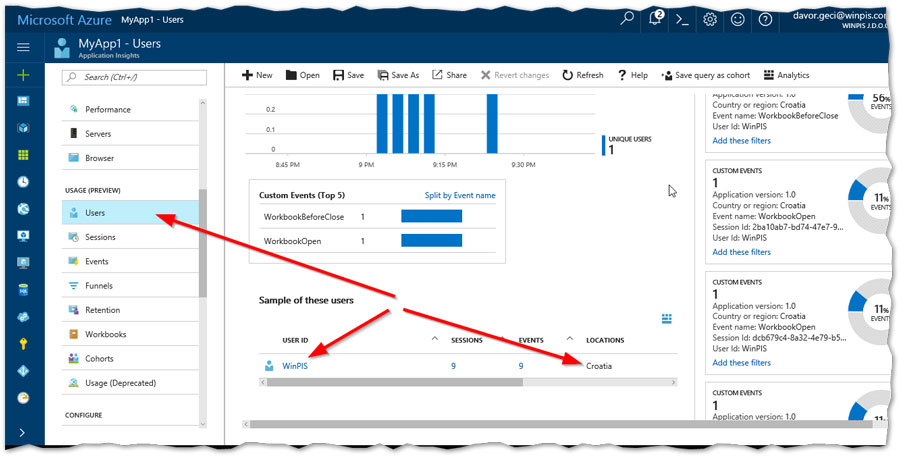The height and width of the screenshot is (457, 900).
Task: Click Help in the command toolbar
Action: coord(633,75)
